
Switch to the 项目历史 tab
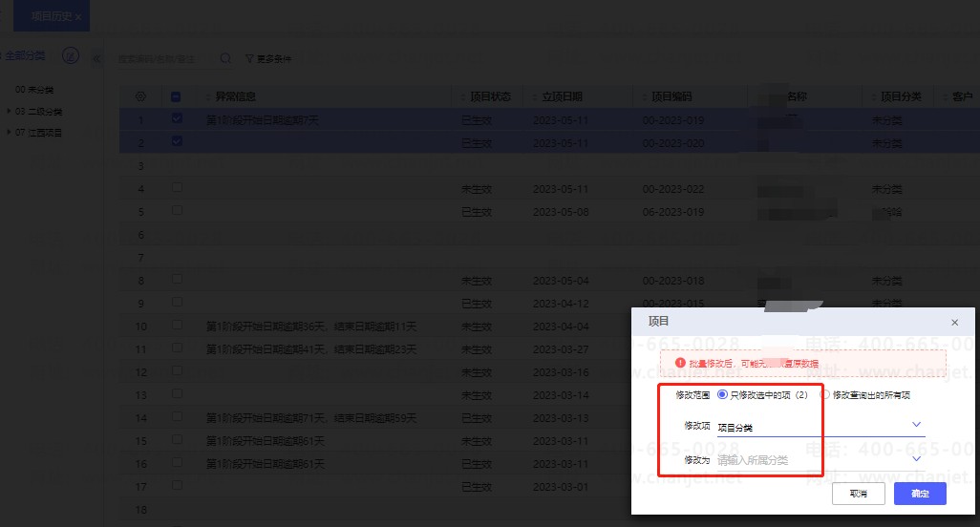(x=52, y=16)
